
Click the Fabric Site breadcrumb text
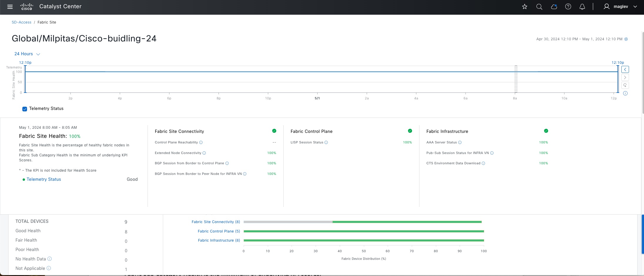click(47, 22)
